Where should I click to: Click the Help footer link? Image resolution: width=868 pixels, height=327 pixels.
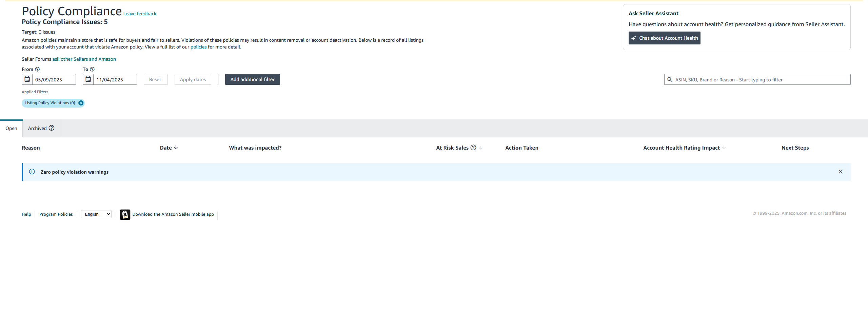pos(26,214)
